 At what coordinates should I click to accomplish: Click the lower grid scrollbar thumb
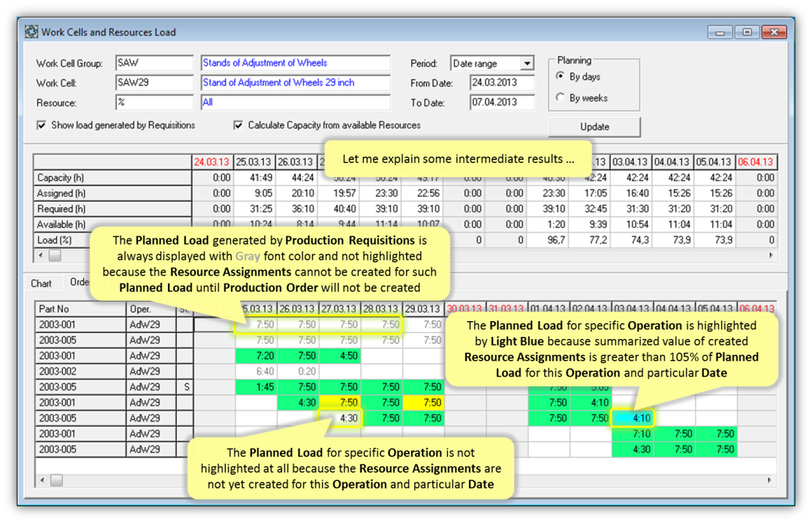tap(56, 480)
